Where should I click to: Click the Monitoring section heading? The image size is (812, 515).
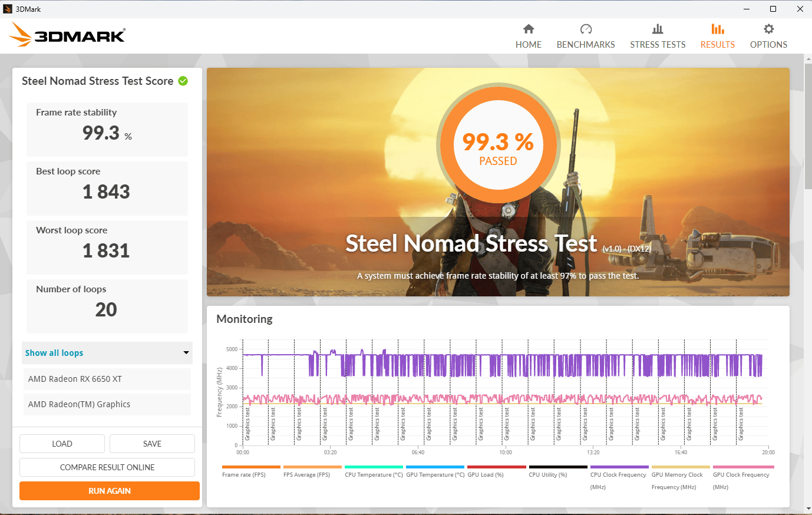click(x=245, y=319)
